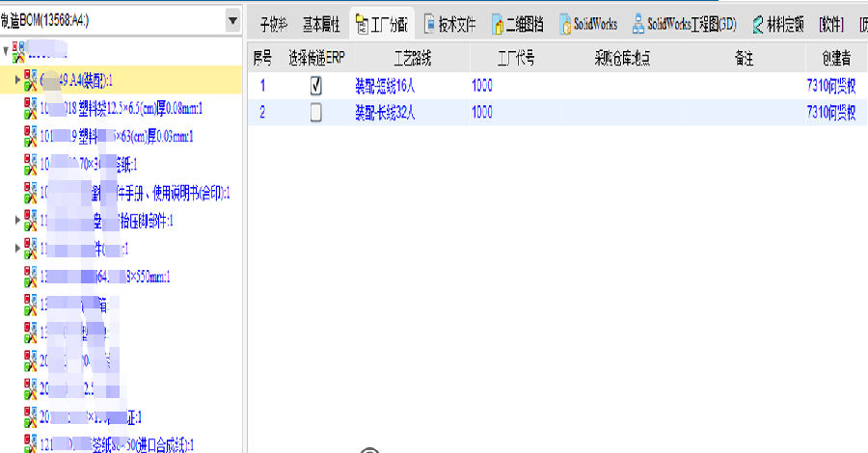Click the 采购仓库地点 column header
Image resolution: width=868 pixels, height=453 pixels.
click(622, 58)
